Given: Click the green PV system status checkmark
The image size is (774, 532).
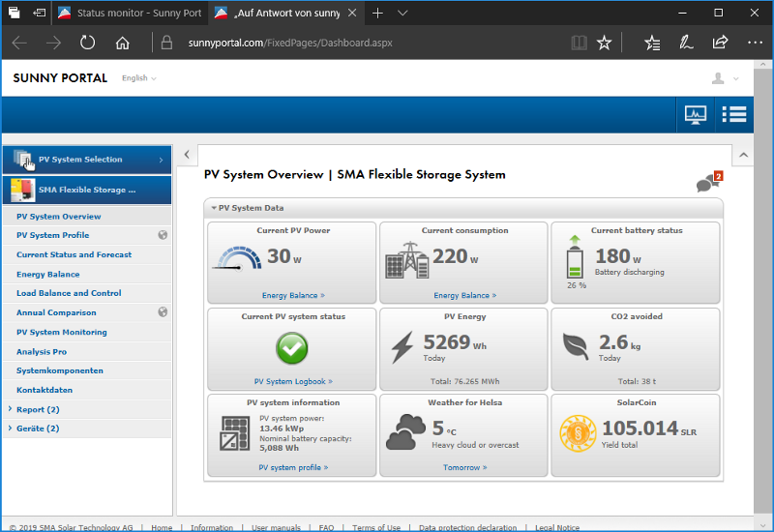Looking at the screenshot, I should point(292,348).
